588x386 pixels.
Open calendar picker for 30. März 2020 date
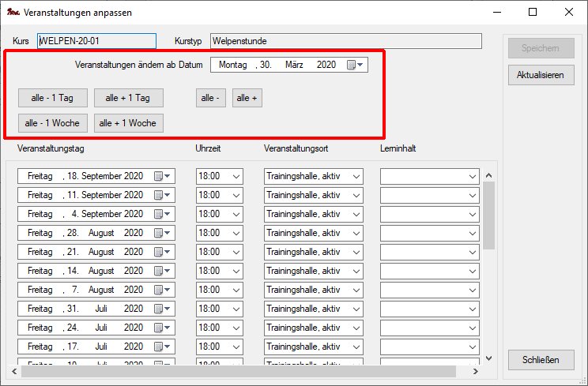click(356, 66)
